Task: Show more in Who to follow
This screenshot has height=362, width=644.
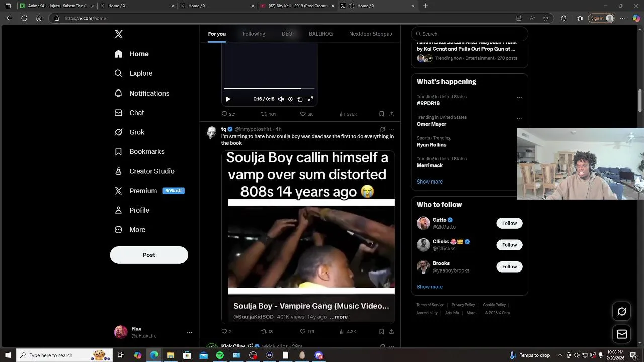Action: point(429,287)
